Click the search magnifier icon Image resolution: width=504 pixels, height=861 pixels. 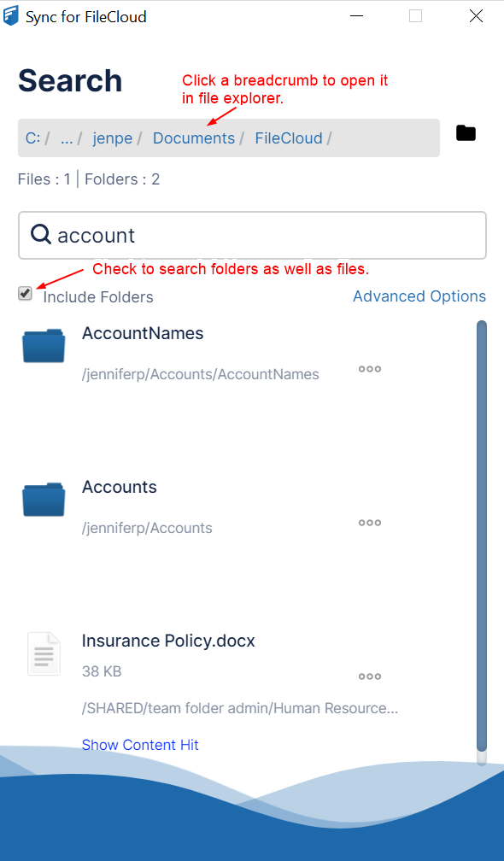[40, 234]
